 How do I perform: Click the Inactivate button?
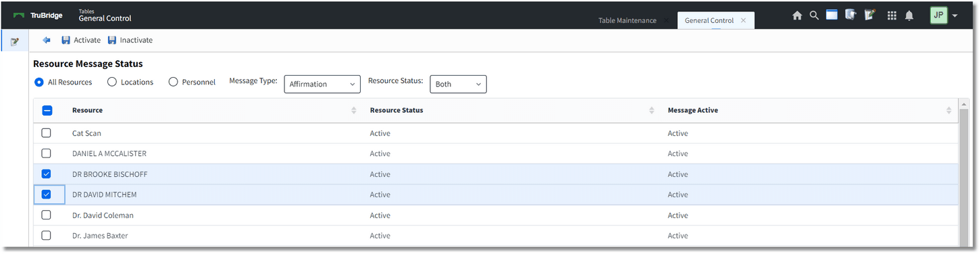[130, 40]
